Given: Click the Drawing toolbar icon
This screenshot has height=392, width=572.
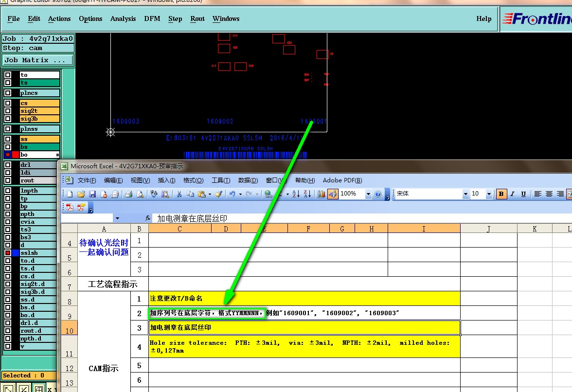Looking at the screenshot, I should click(332, 194).
